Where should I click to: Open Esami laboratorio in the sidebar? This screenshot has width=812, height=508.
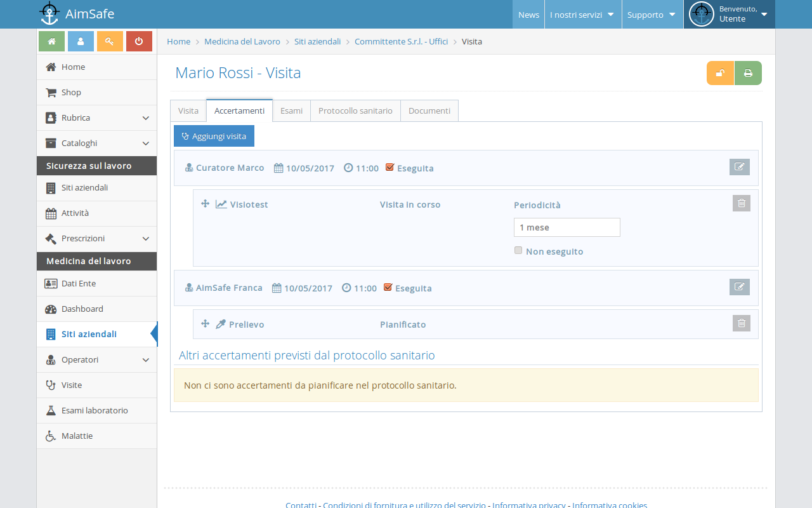point(96,411)
